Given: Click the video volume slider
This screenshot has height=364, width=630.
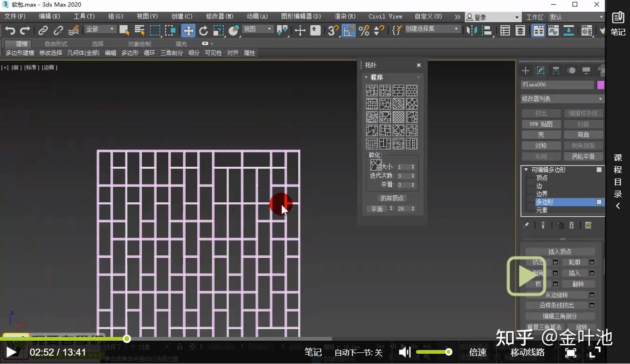Looking at the screenshot, I should coord(434,352).
